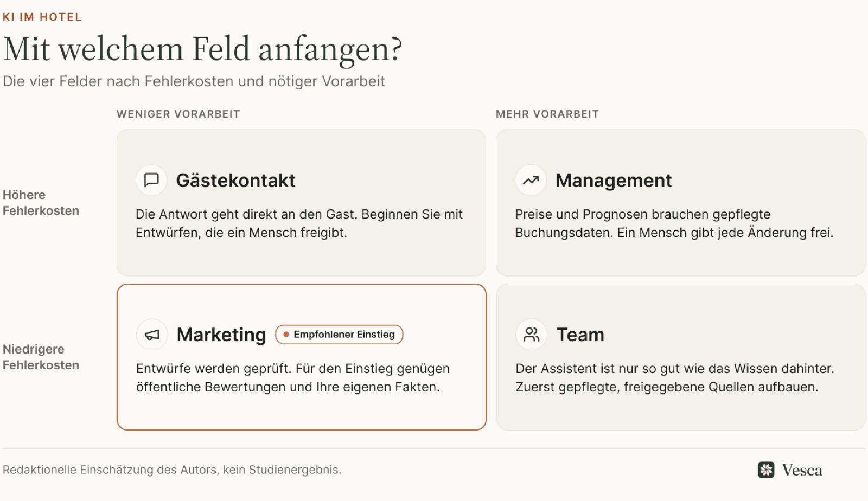
Task: Select the Marketing card heading
Action: pyautogui.click(x=221, y=335)
